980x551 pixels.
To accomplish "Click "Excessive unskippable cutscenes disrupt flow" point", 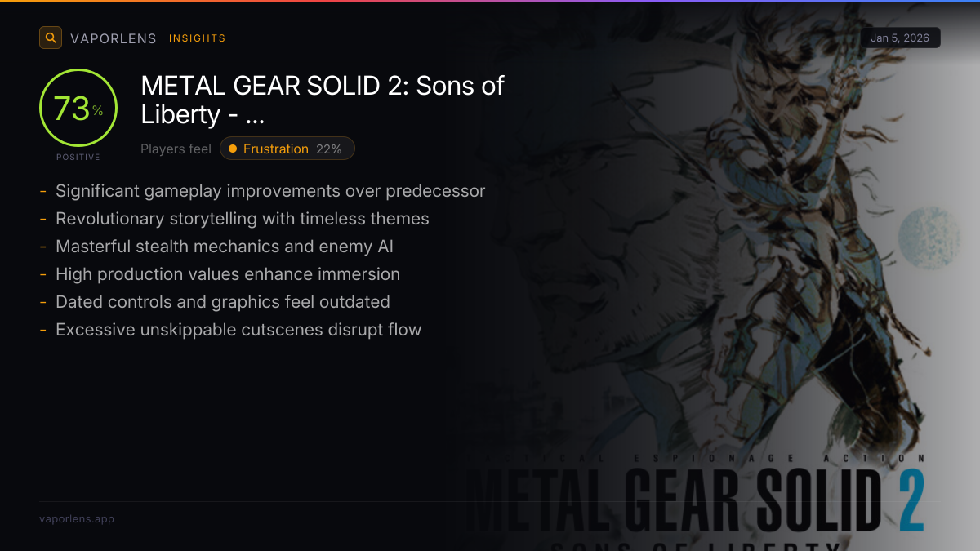I will [238, 330].
